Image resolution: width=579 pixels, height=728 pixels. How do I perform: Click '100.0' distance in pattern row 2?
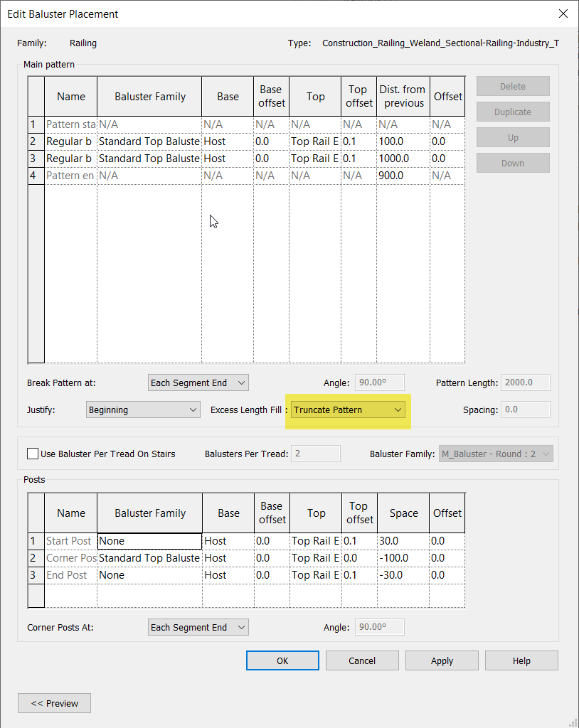click(403, 141)
